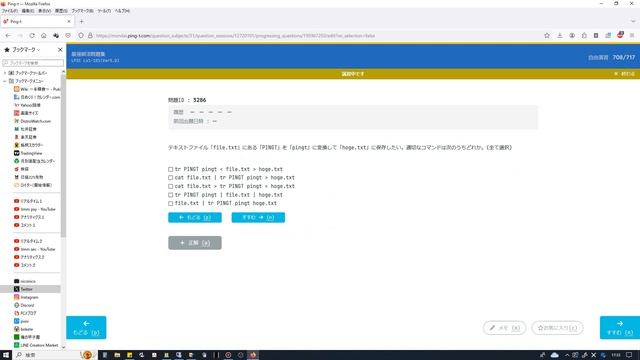
Task: Click the large bottom-right next (n) button
Action: tap(620, 327)
